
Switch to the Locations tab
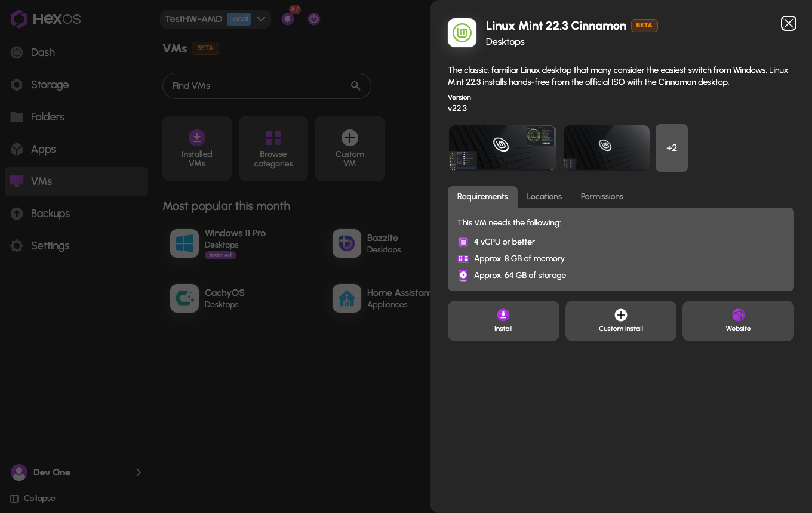coord(544,197)
